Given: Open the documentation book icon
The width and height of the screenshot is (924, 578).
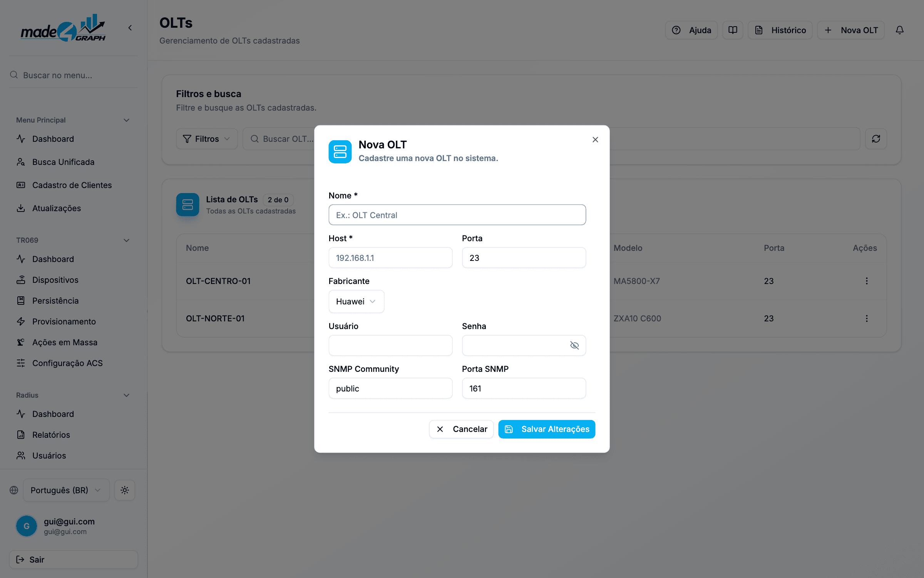Looking at the screenshot, I should point(733,30).
